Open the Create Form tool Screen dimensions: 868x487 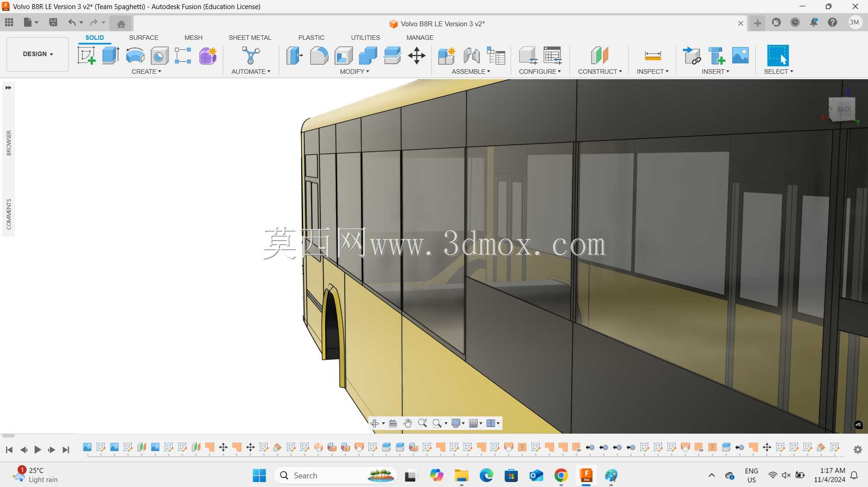click(208, 56)
